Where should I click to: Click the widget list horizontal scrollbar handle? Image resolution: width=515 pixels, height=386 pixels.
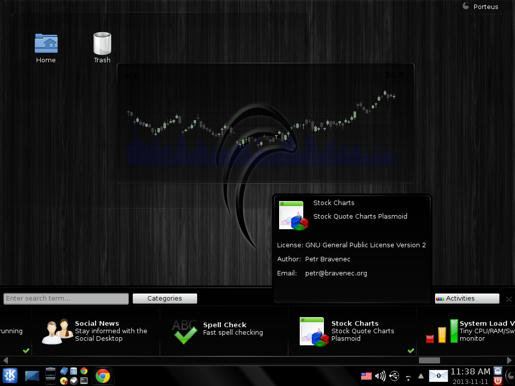429,360
